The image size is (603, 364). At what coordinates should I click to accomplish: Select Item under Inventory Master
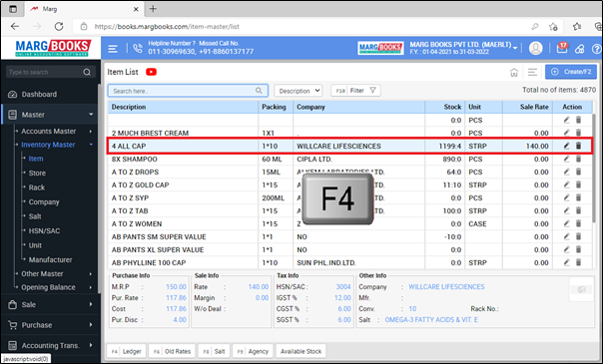pyautogui.click(x=36, y=159)
